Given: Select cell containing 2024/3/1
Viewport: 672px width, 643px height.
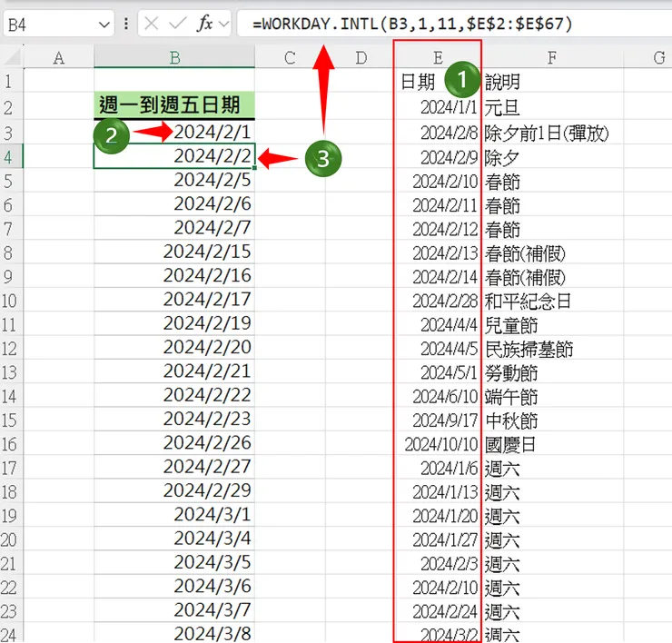Looking at the screenshot, I should click(174, 514).
